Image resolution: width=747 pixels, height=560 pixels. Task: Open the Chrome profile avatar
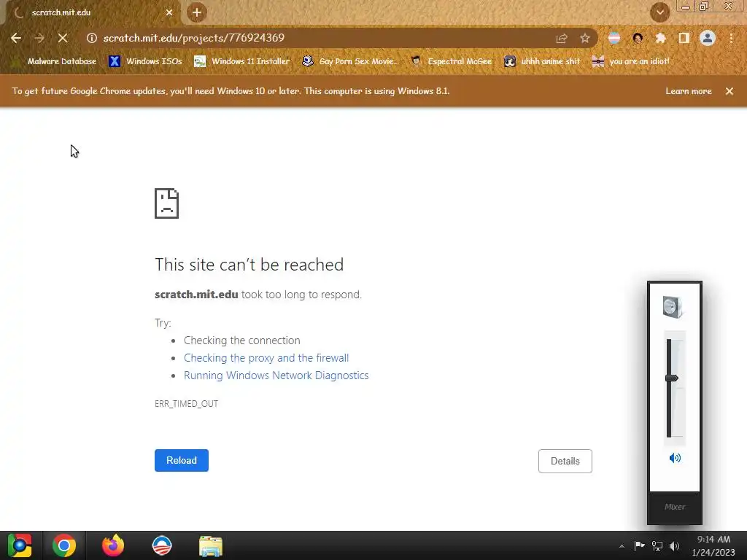click(708, 38)
